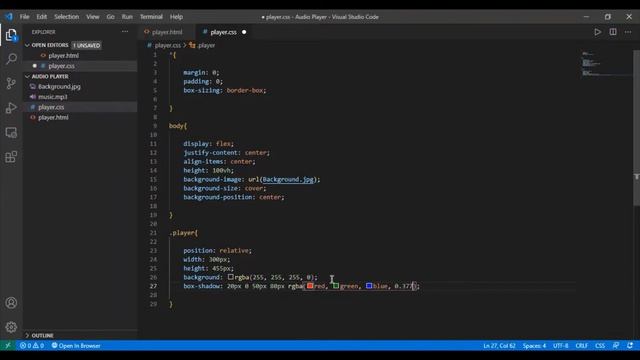
Task: Open notifications bell in status bar
Action: (630, 346)
